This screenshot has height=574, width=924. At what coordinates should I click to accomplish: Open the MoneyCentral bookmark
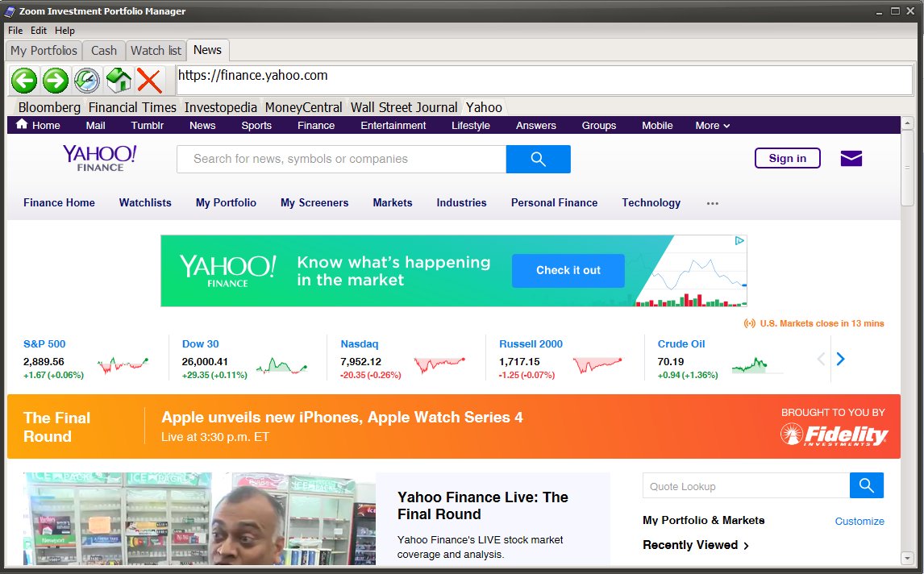(x=303, y=107)
